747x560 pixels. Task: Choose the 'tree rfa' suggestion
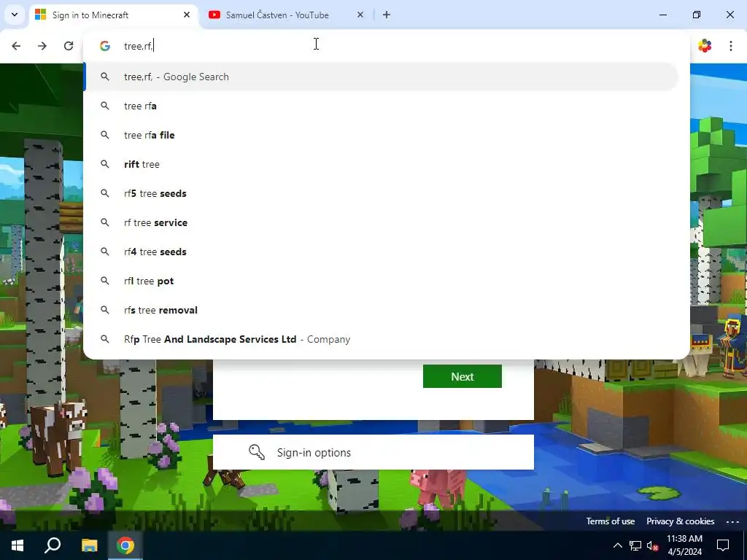(x=381, y=106)
